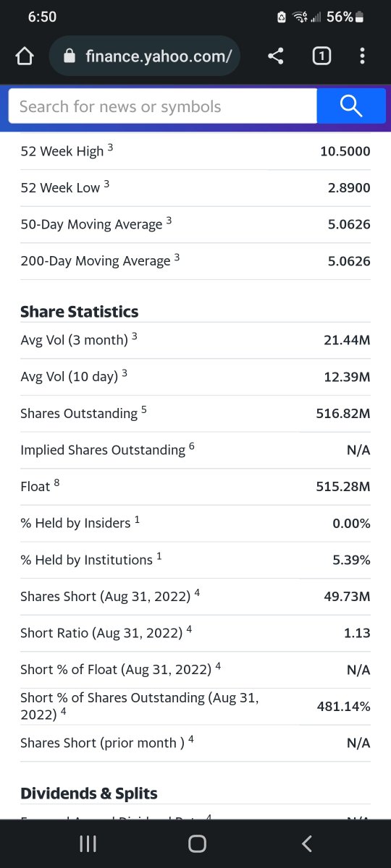Select the 21.44M value
The width and height of the screenshot is (391, 868).
(347, 340)
